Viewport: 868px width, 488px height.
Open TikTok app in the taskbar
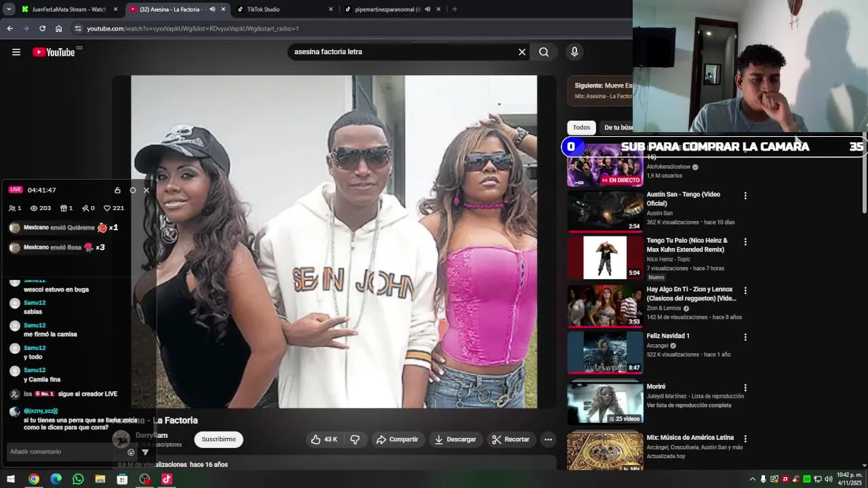167,479
